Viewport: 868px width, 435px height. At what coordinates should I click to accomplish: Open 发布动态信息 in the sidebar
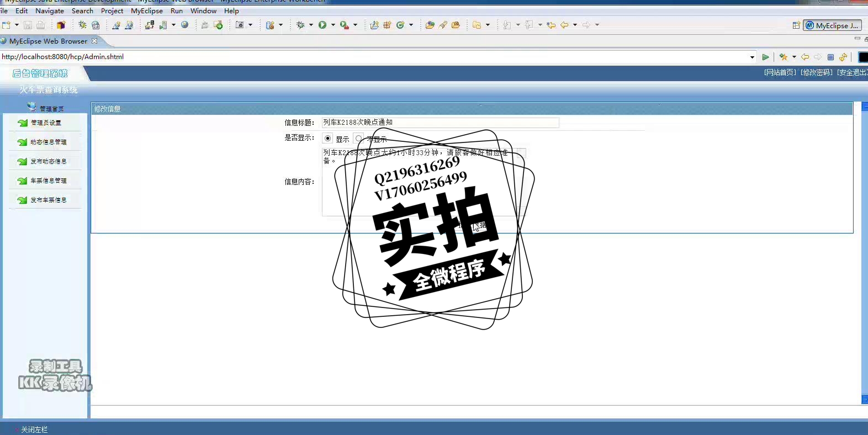click(49, 161)
